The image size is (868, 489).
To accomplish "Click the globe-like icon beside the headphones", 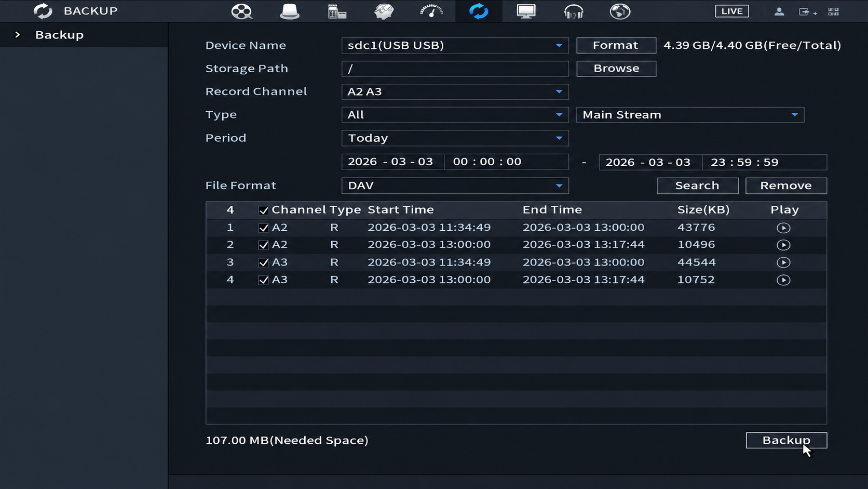I will (x=620, y=11).
